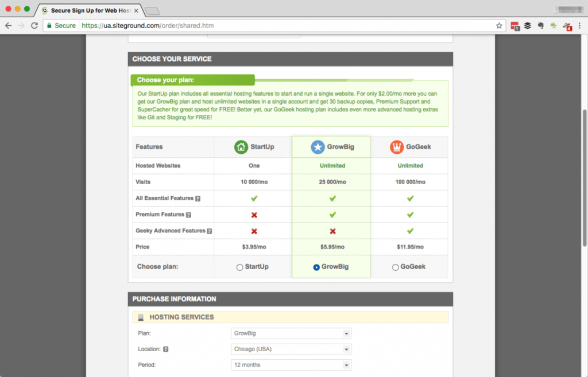
Task: Click the Hosting Services server icon
Action: pos(141,317)
